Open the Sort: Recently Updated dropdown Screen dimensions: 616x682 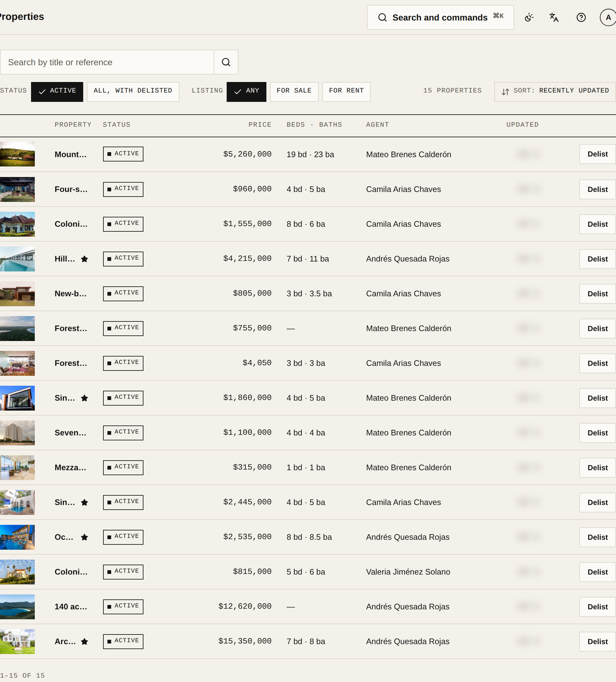(x=555, y=92)
